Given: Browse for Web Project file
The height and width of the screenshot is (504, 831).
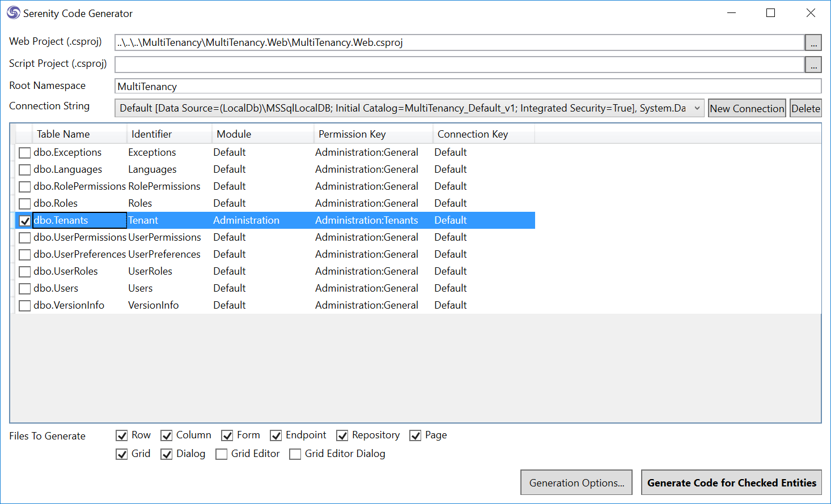Looking at the screenshot, I should pyautogui.click(x=813, y=42).
